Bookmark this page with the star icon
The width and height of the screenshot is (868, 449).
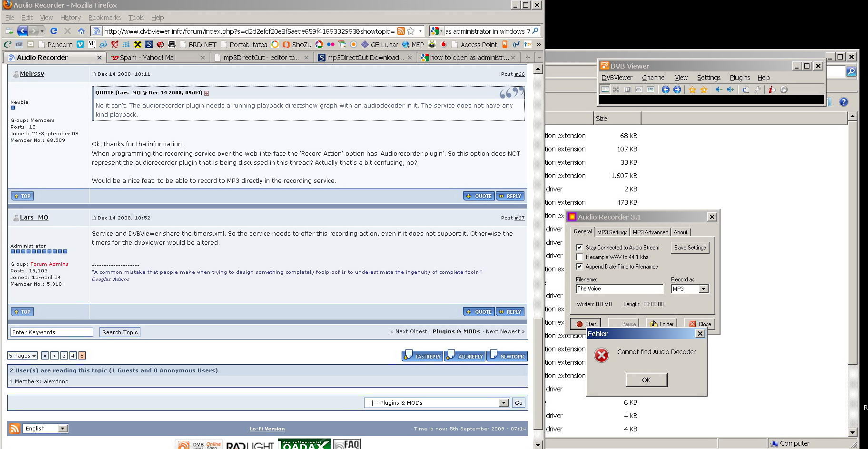[411, 31]
